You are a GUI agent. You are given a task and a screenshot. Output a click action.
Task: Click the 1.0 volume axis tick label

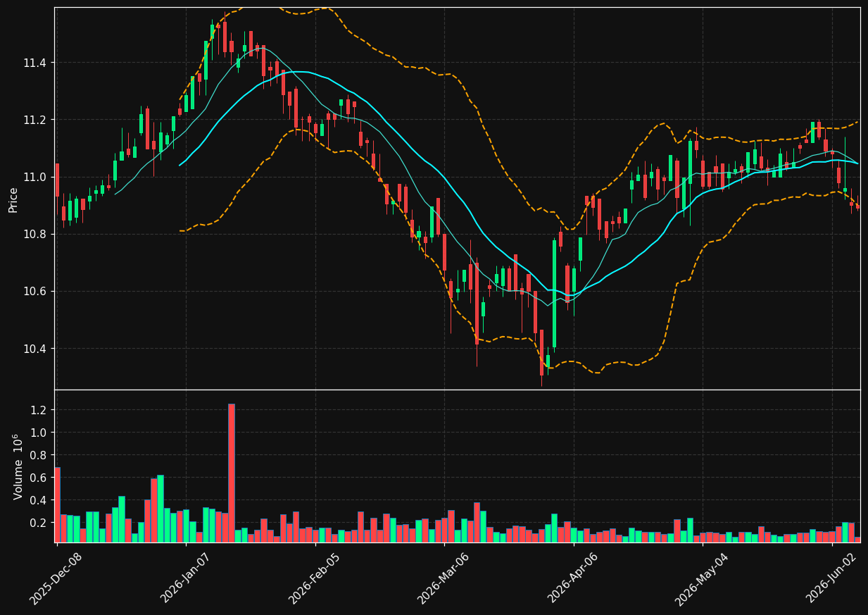(x=39, y=433)
